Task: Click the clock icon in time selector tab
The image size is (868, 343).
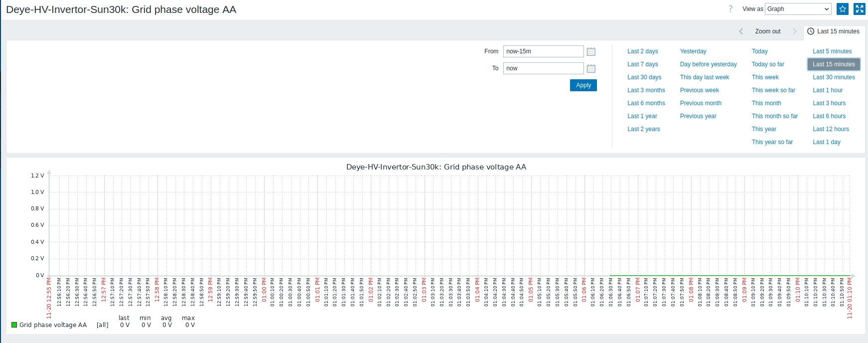Action: click(x=811, y=31)
